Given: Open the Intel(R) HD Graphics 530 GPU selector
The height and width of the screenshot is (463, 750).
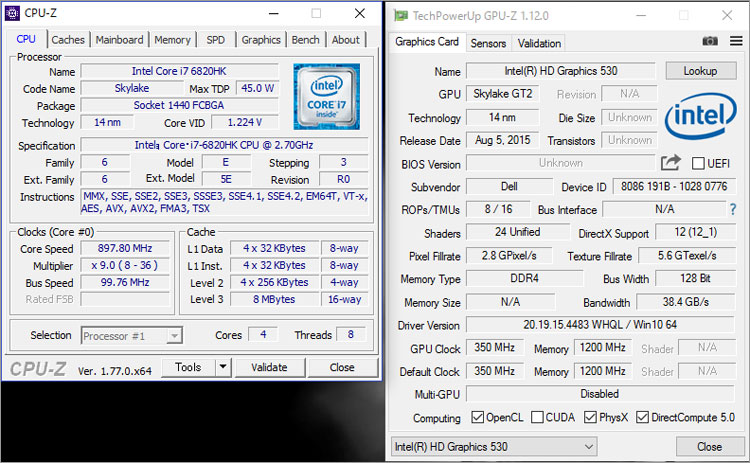Looking at the screenshot, I should 494,447.
